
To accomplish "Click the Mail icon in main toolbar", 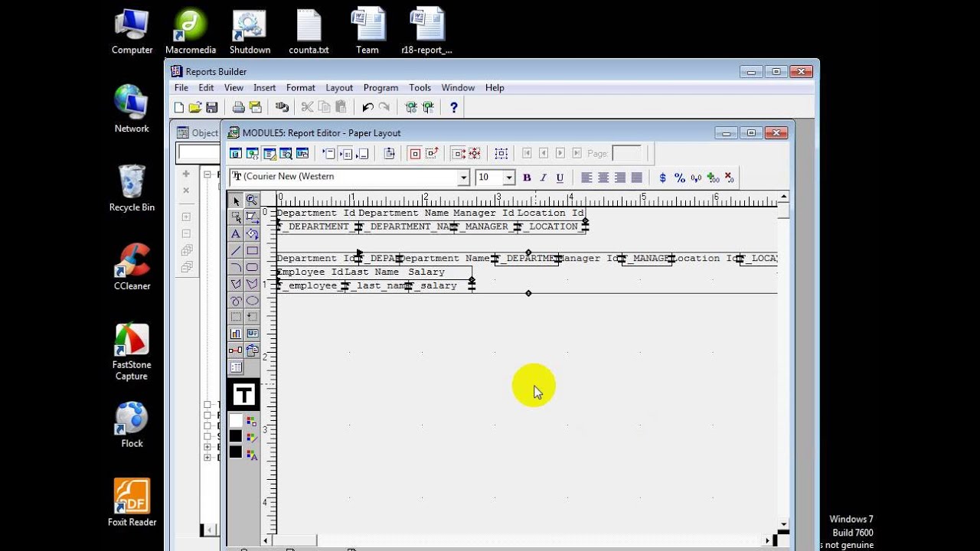I will point(256,108).
